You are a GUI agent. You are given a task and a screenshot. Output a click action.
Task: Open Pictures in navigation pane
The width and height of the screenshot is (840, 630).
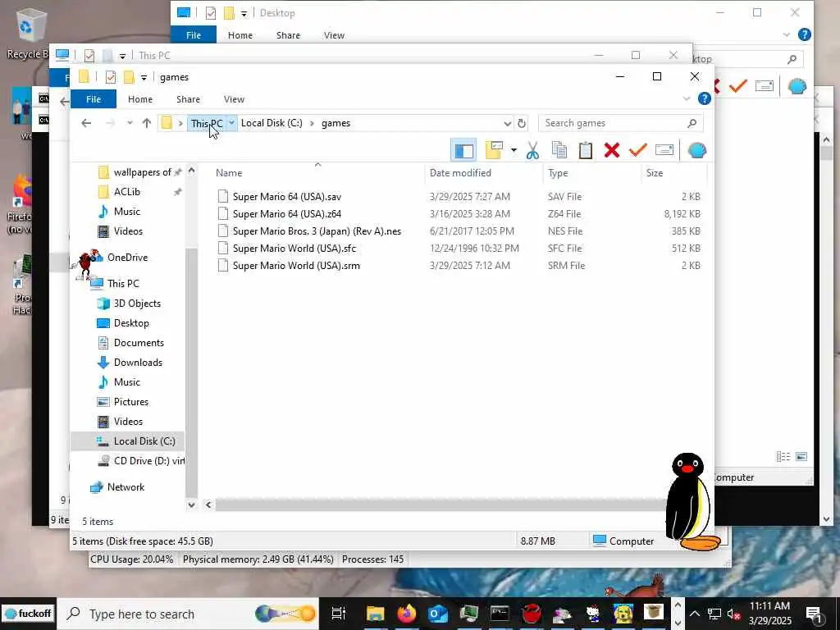tap(130, 402)
